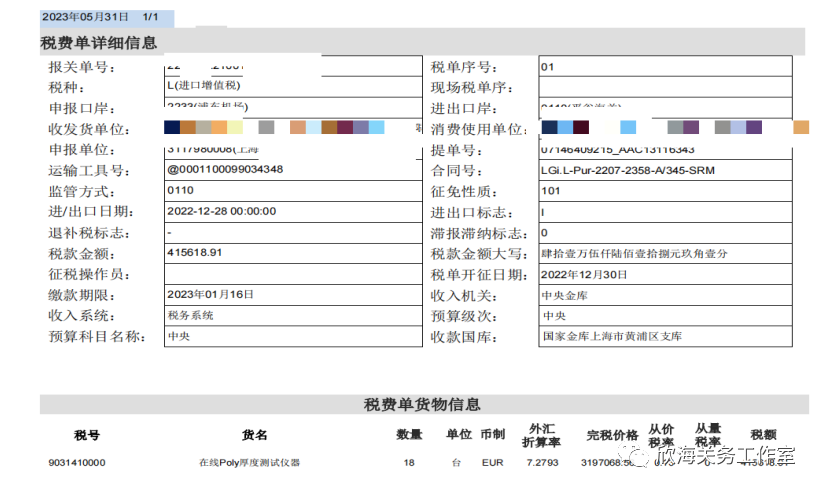
Task: Click 收入系统 value 税务系统
Action: click(190, 315)
